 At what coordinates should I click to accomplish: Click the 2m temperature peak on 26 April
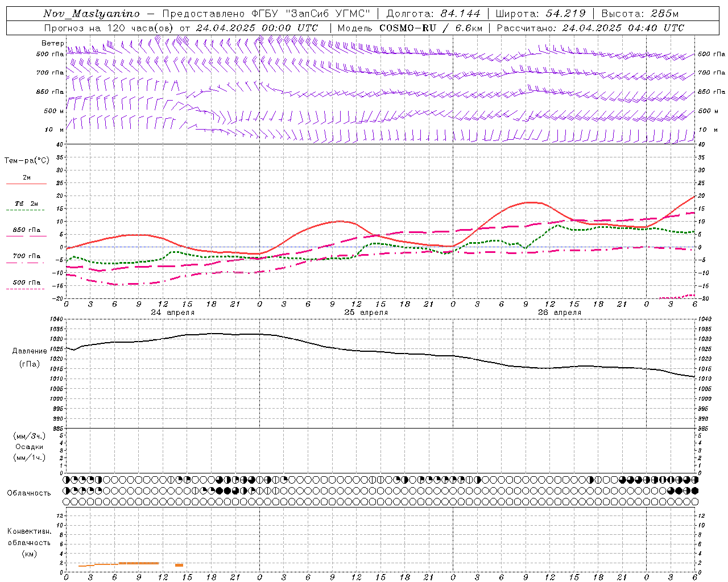click(x=530, y=202)
